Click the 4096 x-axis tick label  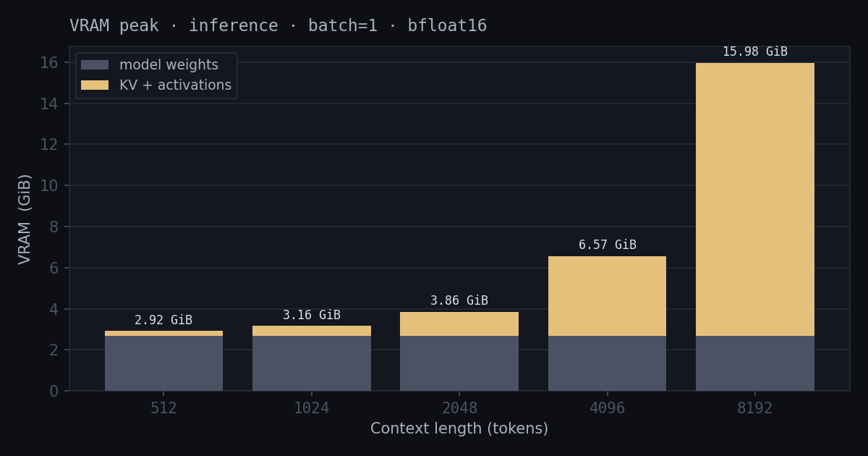pyautogui.click(x=607, y=408)
